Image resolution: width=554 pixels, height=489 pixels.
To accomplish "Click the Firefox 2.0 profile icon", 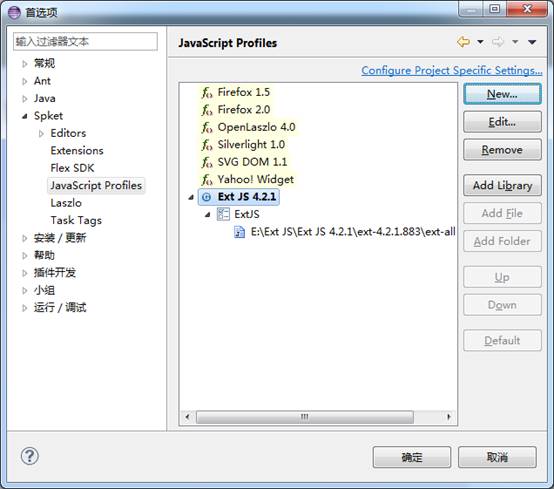I will pyautogui.click(x=207, y=110).
